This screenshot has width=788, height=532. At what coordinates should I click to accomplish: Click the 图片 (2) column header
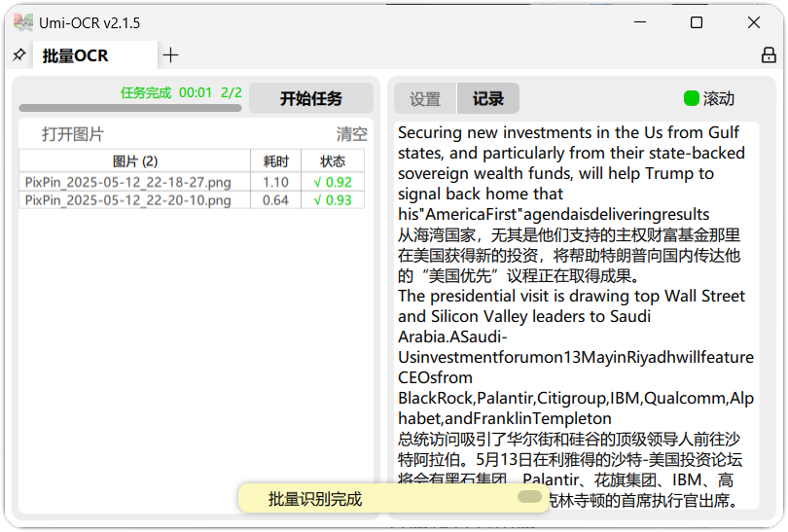134,161
